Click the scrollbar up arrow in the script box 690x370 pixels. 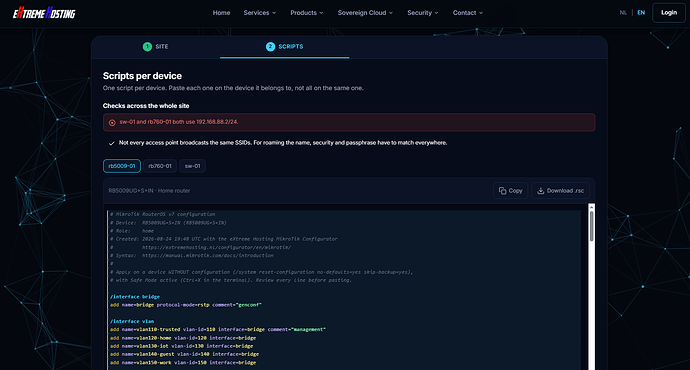(591, 206)
